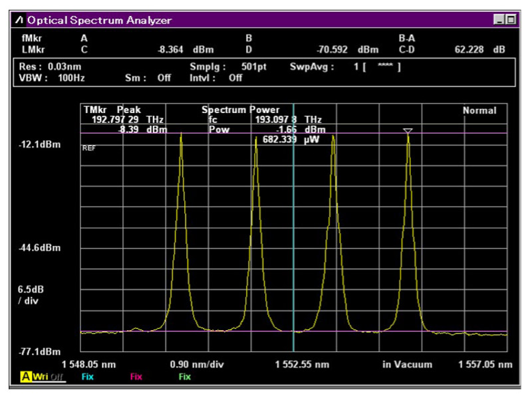Click the start wavelength 1 548.05 nm

[89, 365]
